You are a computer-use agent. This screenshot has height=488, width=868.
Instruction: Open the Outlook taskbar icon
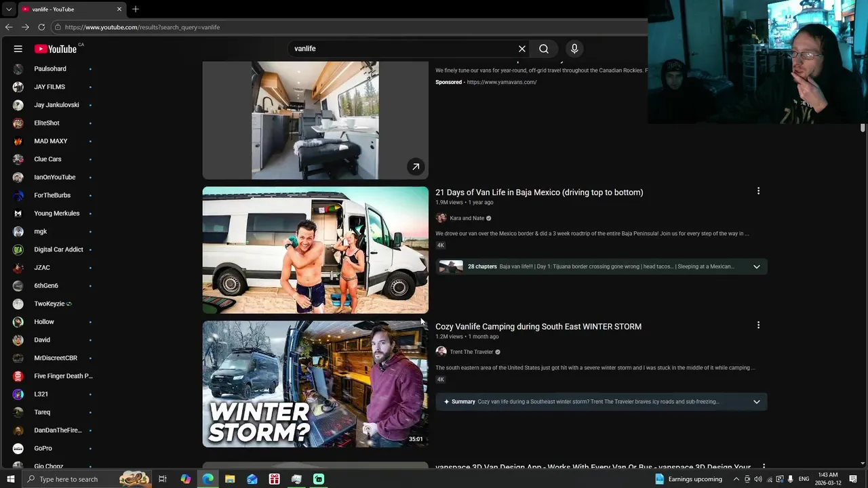pos(252,479)
